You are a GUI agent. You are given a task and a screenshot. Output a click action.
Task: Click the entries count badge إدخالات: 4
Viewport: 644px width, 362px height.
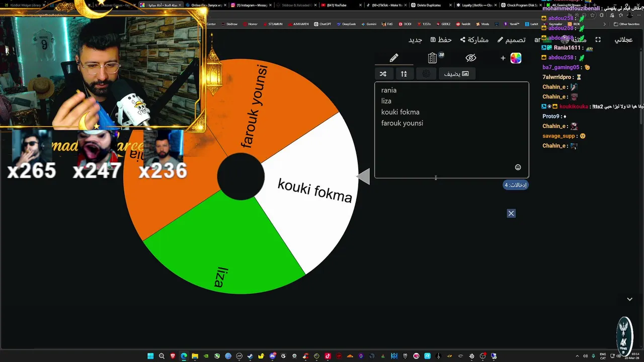tap(516, 185)
